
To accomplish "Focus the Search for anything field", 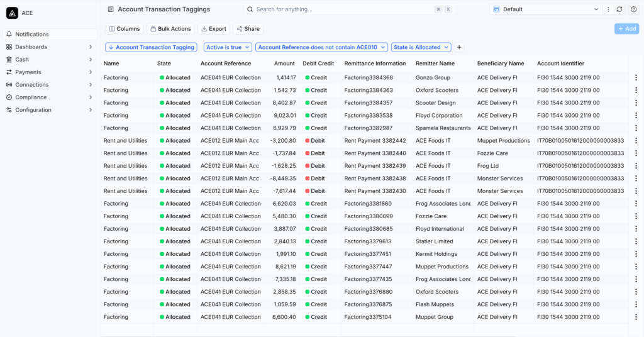I will 350,9.
